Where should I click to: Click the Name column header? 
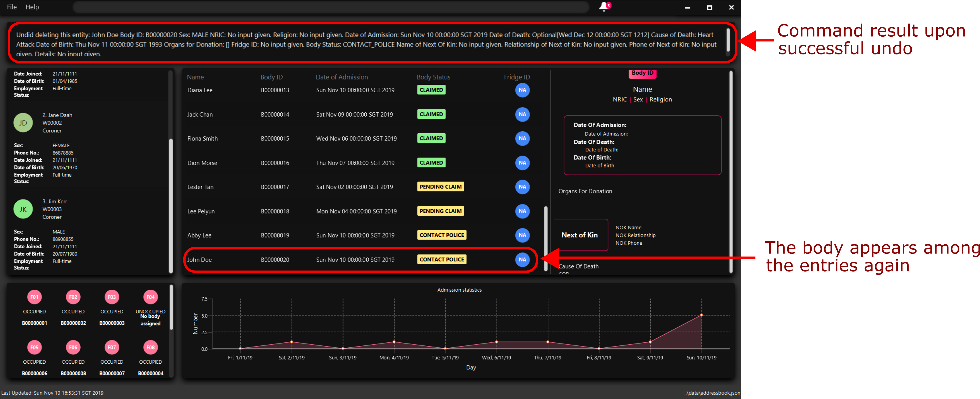195,77
